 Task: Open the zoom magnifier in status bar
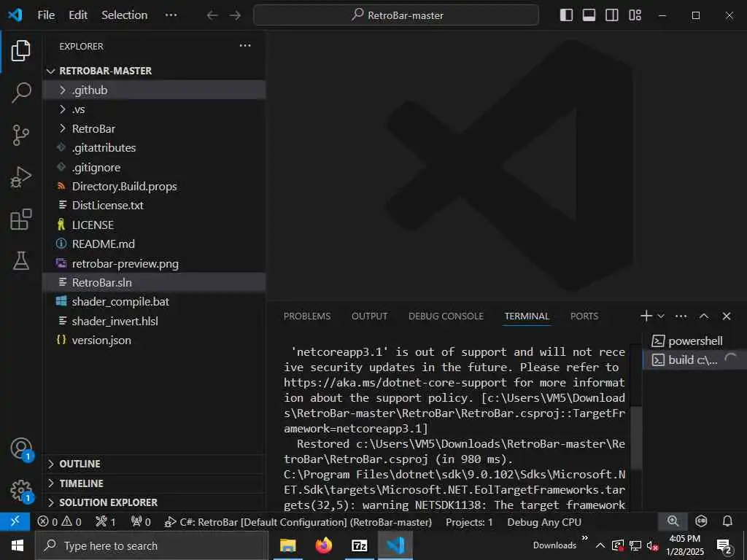pos(673,521)
